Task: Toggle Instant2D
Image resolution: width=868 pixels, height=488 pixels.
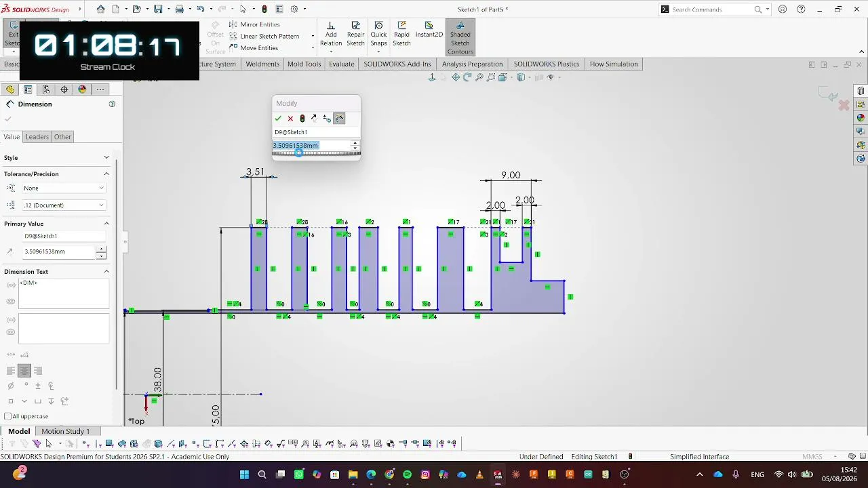Action: (x=429, y=30)
